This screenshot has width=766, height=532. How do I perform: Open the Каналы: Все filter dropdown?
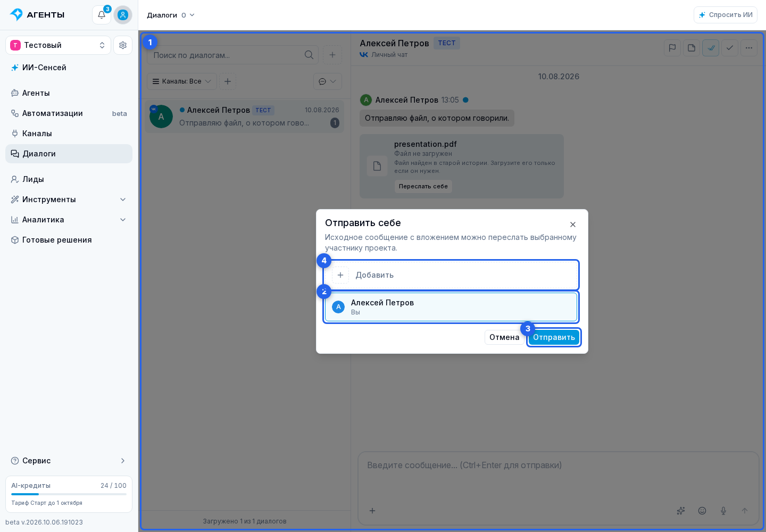click(182, 81)
